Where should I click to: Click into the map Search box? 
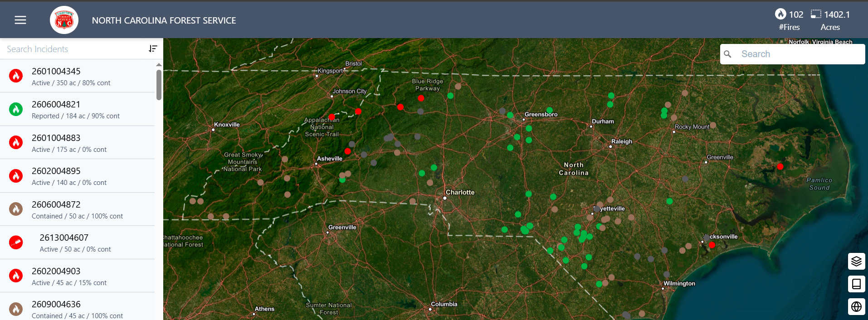point(798,54)
